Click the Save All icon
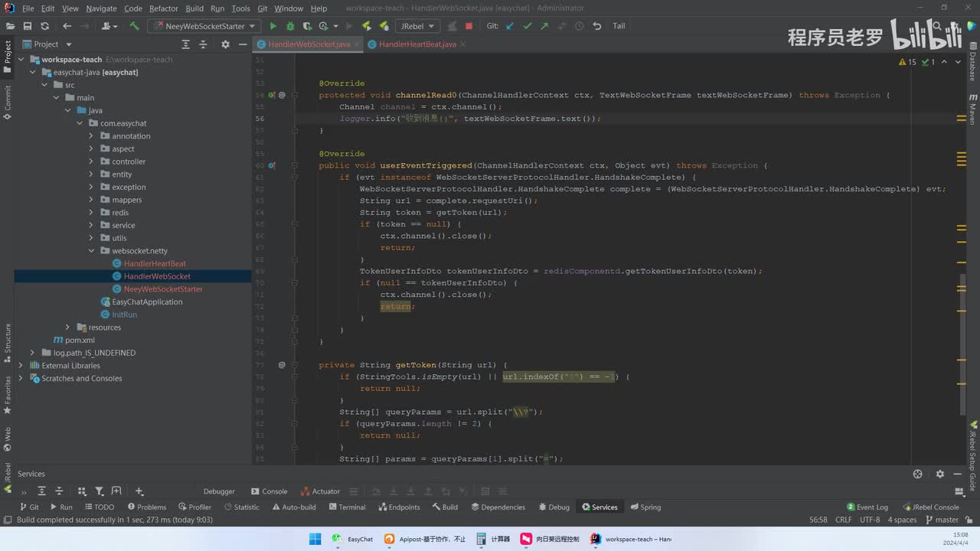980x551 pixels. [x=27, y=26]
